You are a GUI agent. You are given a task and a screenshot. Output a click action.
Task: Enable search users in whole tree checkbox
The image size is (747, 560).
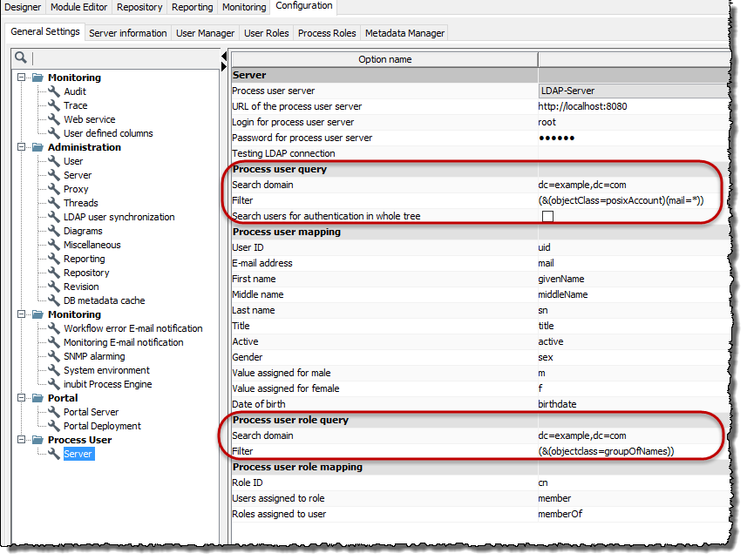[x=548, y=216]
